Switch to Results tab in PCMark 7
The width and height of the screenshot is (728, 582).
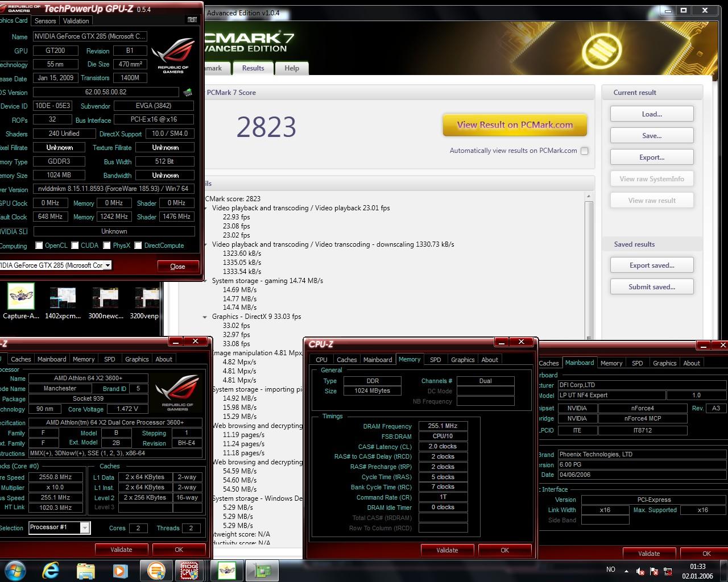[x=253, y=68]
